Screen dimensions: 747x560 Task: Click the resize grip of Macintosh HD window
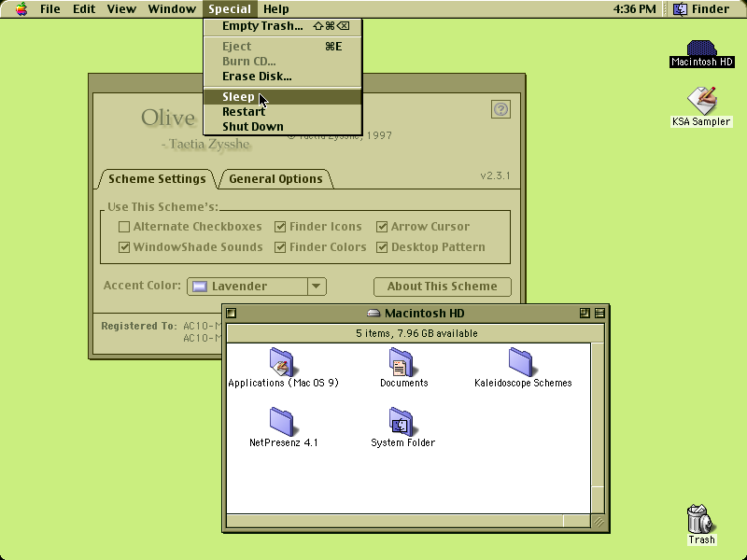click(x=598, y=521)
